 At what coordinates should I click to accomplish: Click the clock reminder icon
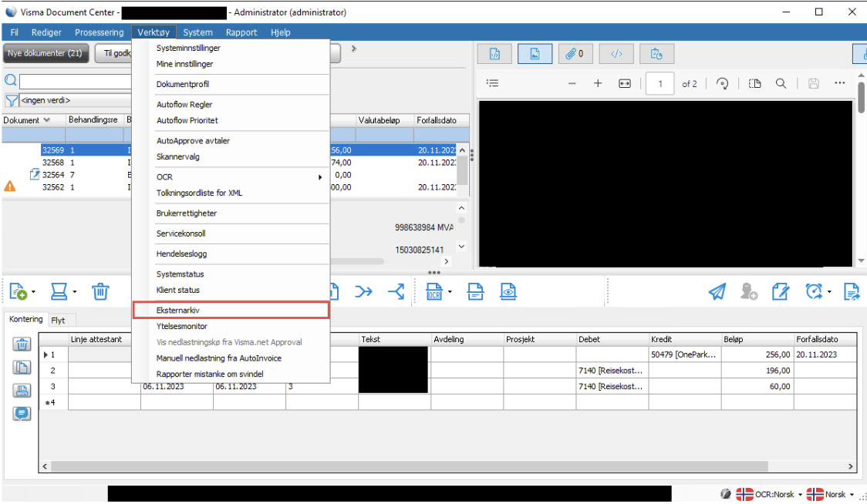813,291
